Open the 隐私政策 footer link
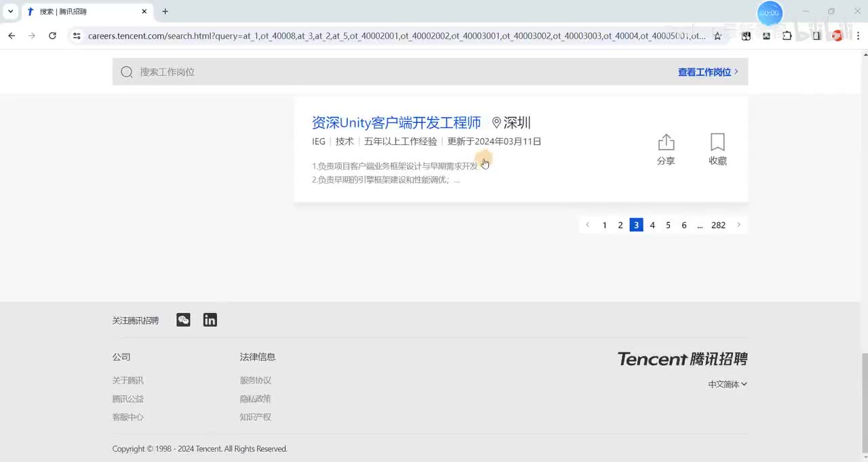 point(256,399)
